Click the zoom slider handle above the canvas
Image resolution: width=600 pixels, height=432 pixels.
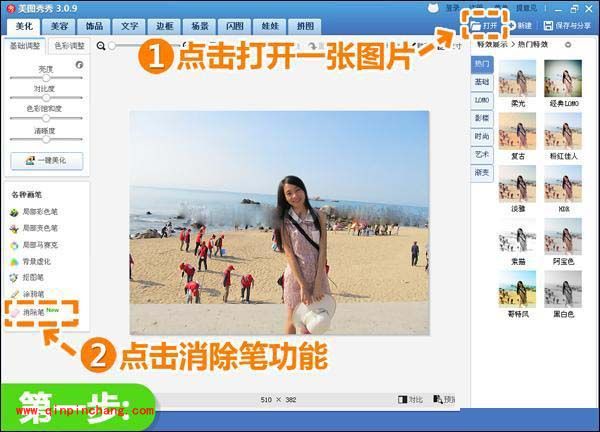[112, 46]
